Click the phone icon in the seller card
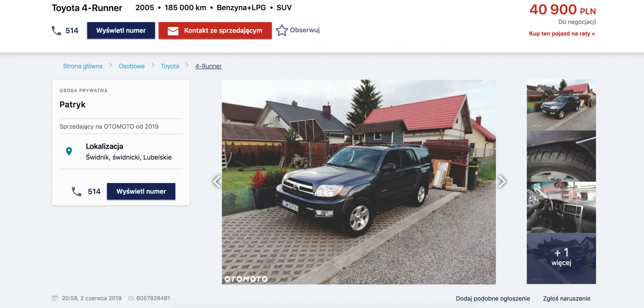The image size is (644, 308). (76, 191)
